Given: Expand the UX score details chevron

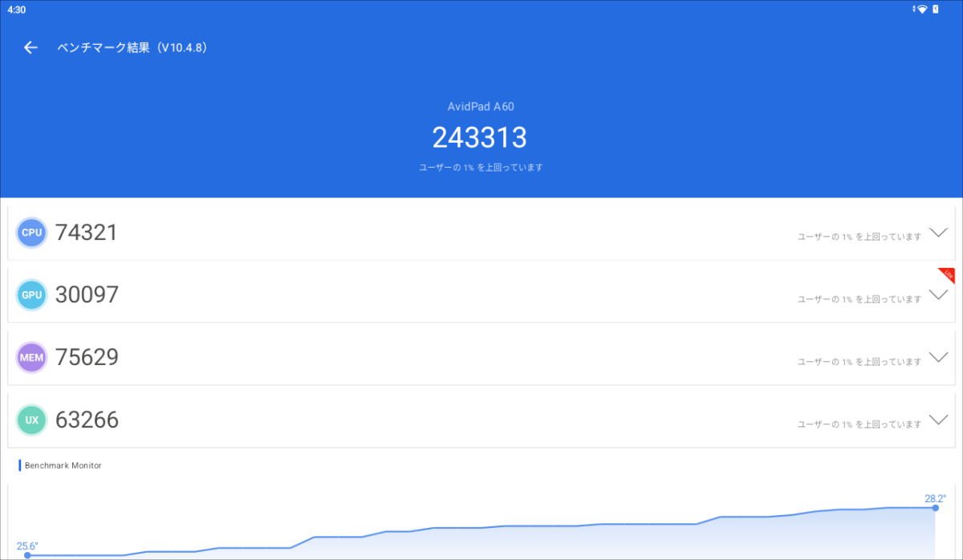Looking at the screenshot, I should tap(938, 420).
